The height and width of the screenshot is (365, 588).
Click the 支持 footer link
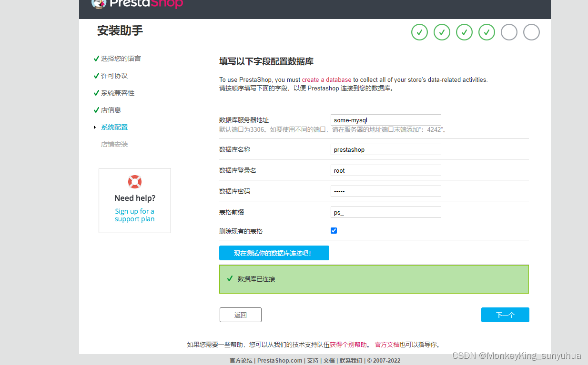(313, 361)
